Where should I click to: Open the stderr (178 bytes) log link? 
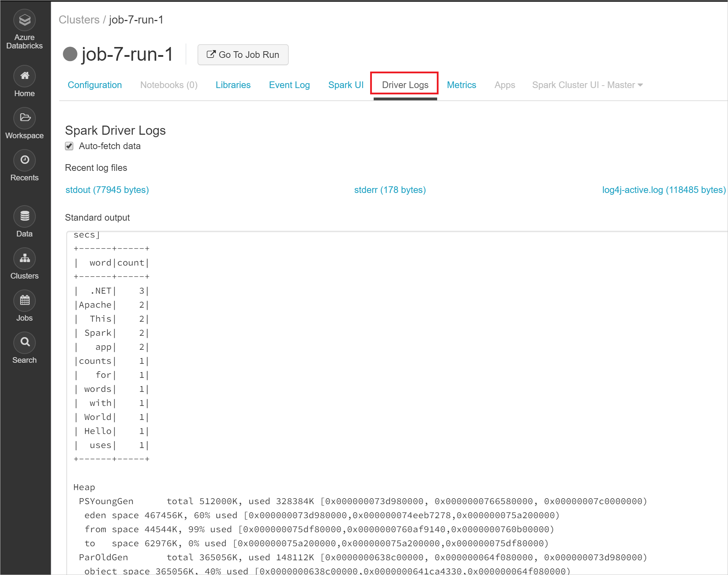click(x=390, y=190)
